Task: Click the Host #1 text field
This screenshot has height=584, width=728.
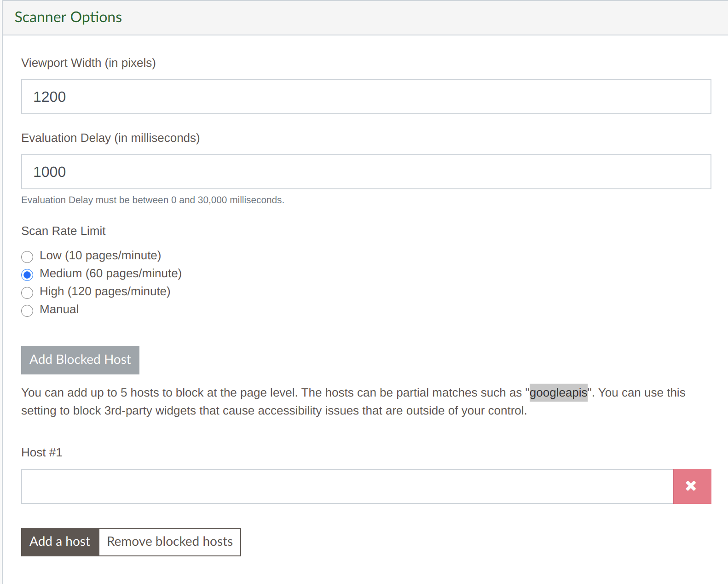Action: tap(347, 486)
